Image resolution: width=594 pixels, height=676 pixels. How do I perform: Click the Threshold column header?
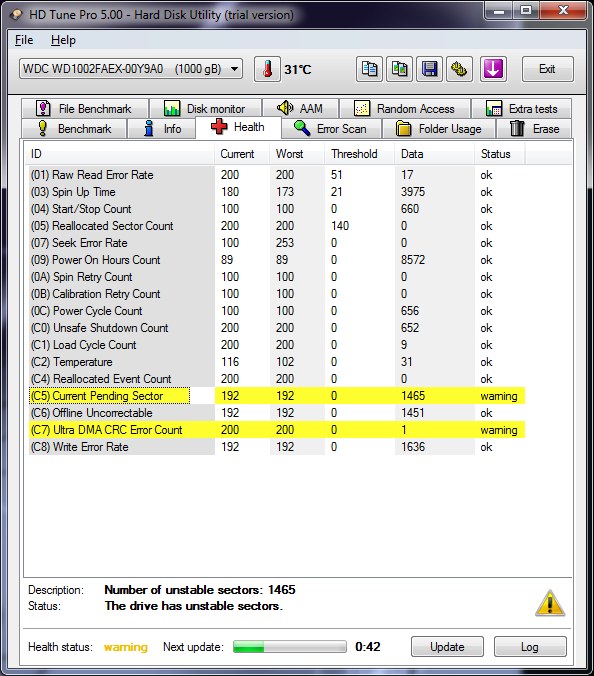(x=360, y=154)
